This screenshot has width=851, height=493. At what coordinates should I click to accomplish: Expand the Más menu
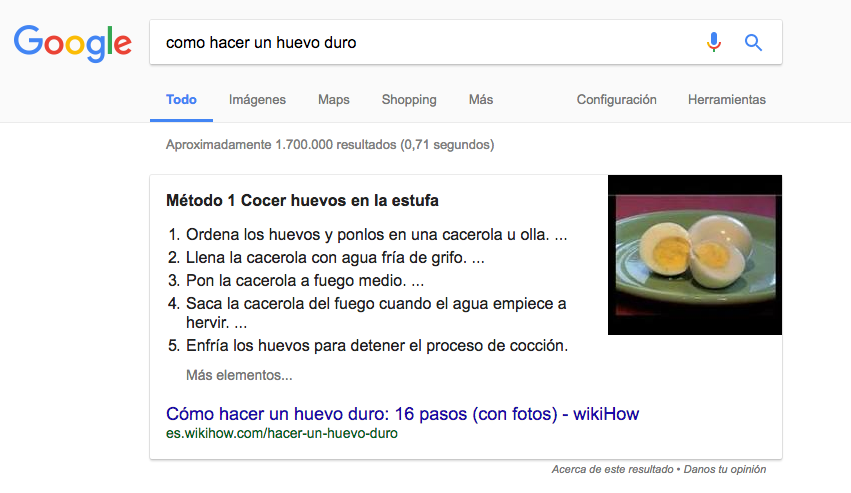click(x=481, y=100)
